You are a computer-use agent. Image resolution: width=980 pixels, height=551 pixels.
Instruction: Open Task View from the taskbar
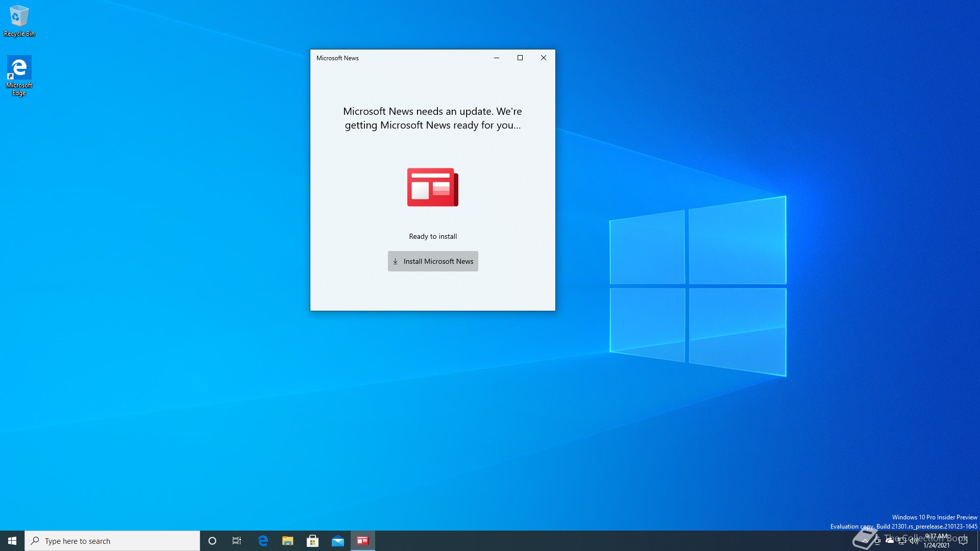point(237,541)
